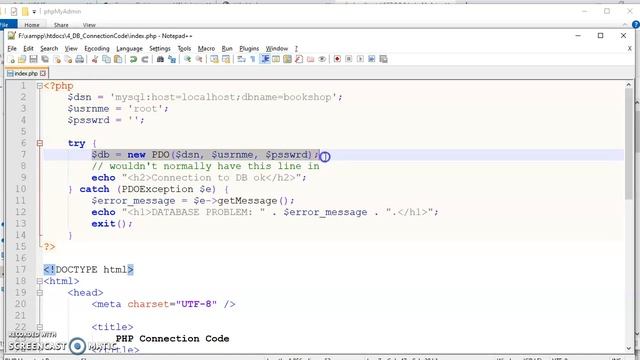Click Run Macro Multiple Times icon

(x=371, y=59)
